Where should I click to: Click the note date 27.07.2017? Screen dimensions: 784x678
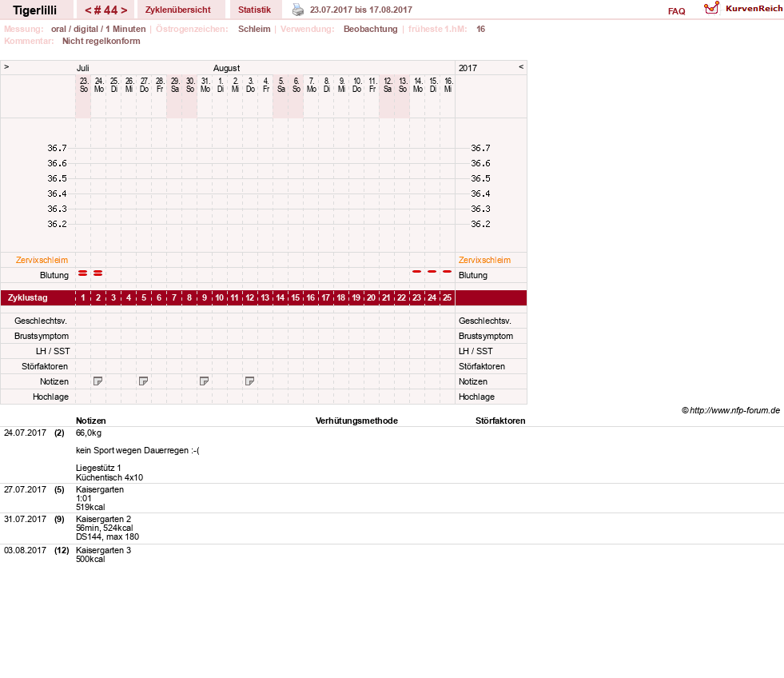click(x=25, y=489)
